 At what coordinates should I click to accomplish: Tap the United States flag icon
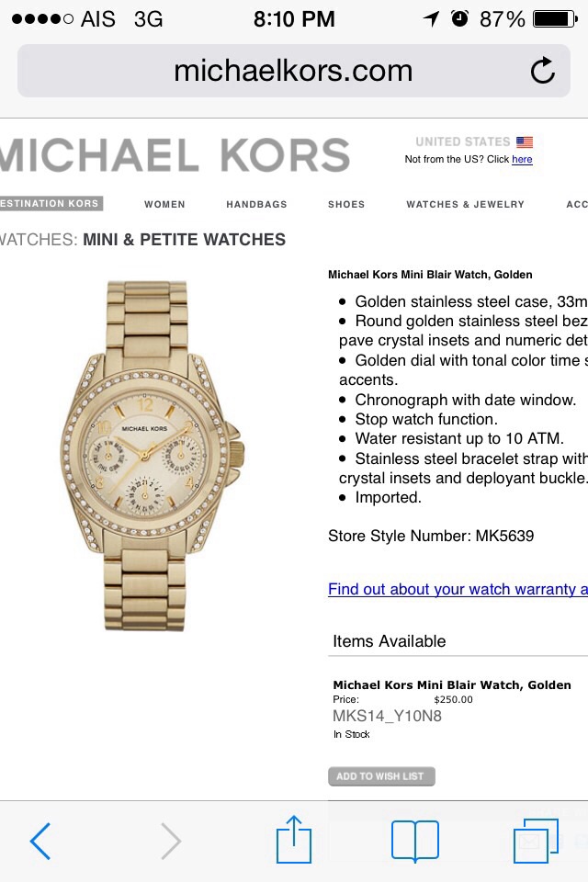coord(525,141)
